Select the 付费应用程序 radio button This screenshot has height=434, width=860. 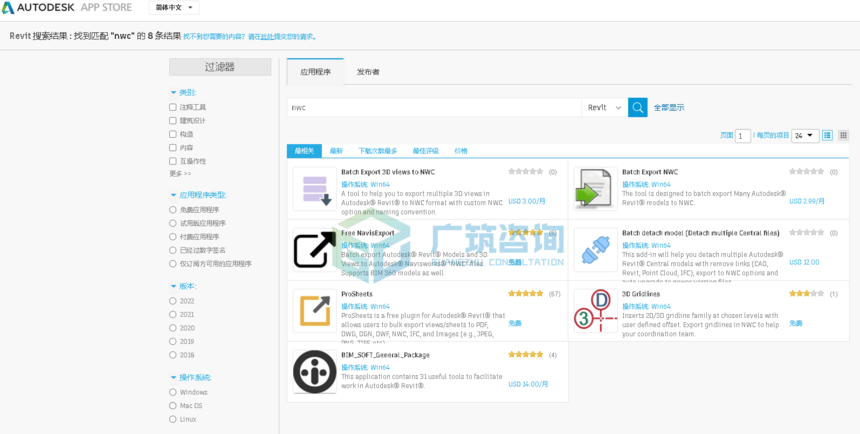point(173,236)
